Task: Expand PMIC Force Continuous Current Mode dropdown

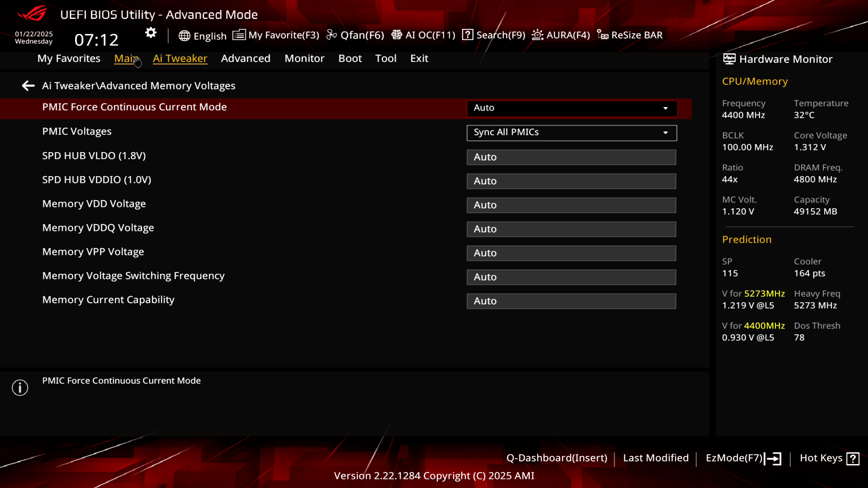Action: [571, 108]
